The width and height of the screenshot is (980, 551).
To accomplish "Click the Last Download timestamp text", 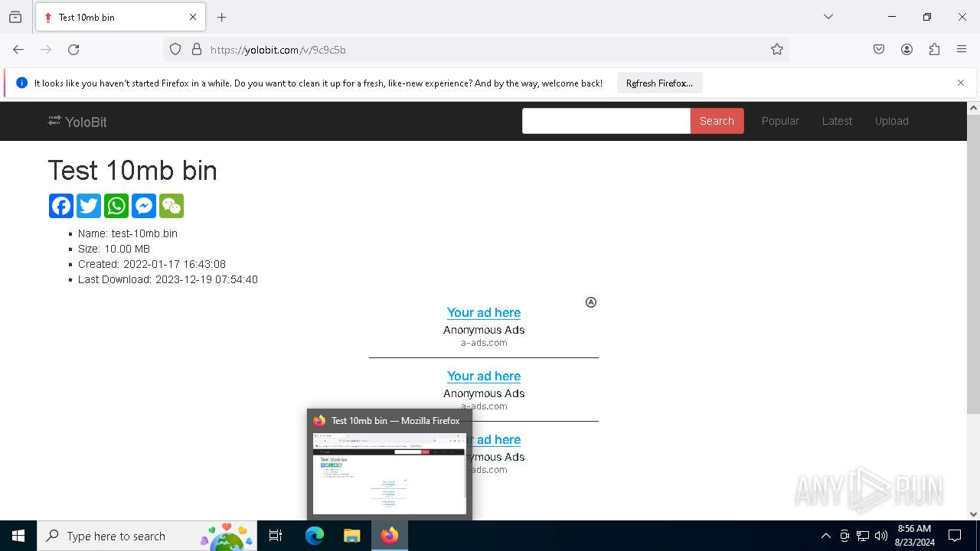I will [x=168, y=279].
